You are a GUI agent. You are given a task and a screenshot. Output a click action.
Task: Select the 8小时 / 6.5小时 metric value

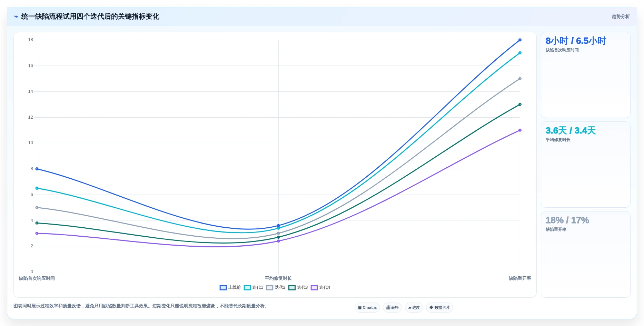tap(576, 41)
